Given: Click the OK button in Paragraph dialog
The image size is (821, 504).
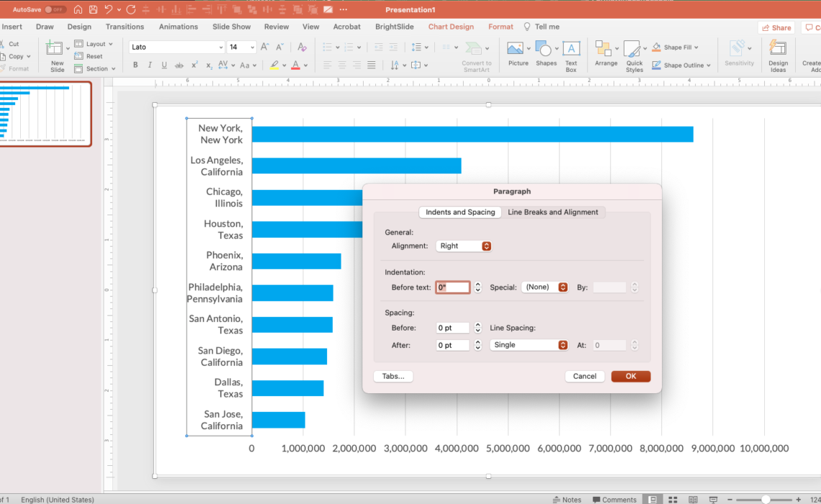Looking at the screenshot, I should point(630,377).
